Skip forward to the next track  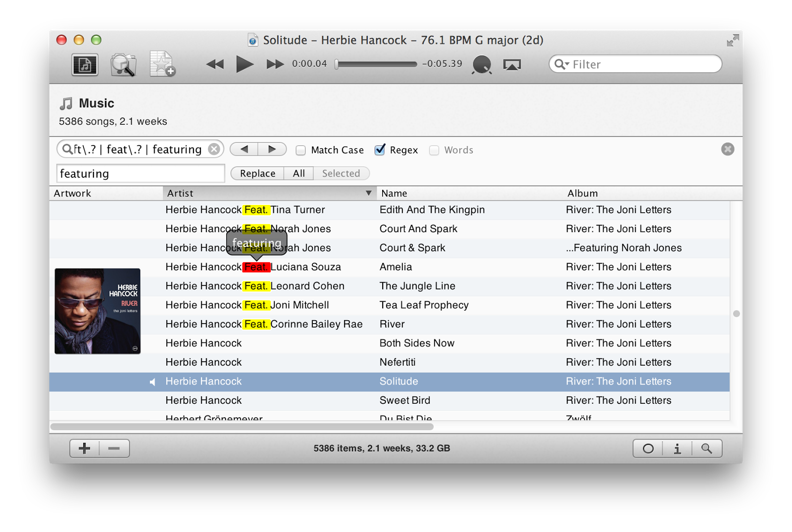(275, 64)
